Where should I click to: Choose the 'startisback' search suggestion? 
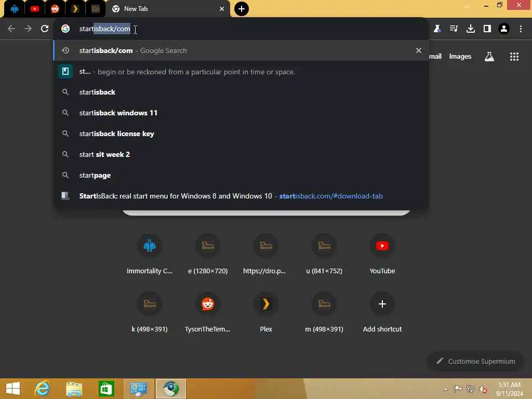click(x=241, y=92)
